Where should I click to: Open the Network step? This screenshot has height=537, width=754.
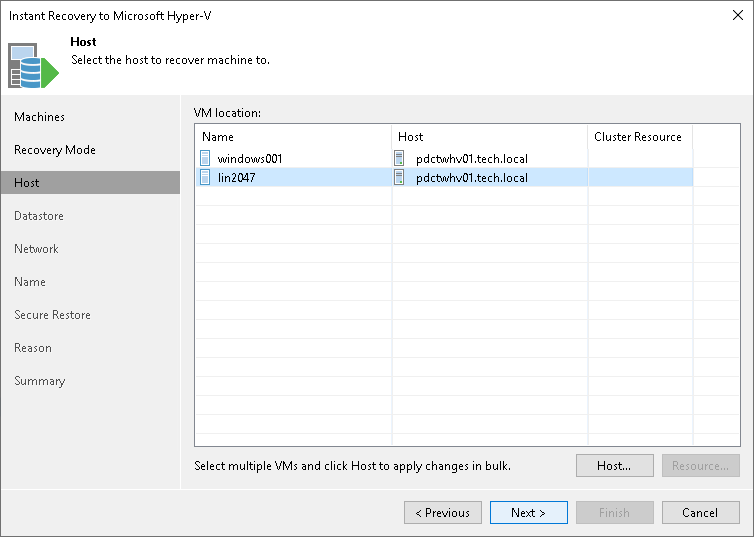point(37,249)
